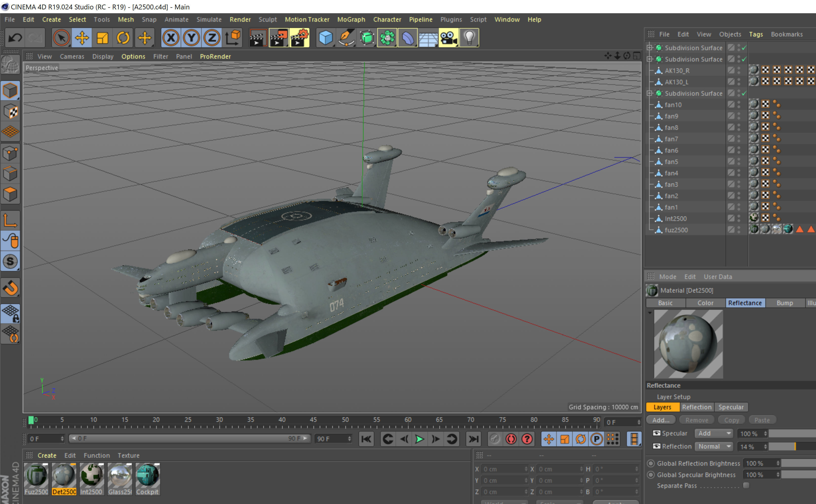Screen dimensions: 816x504
Task: Switch to the Color tab
Action: pos(705,303)
